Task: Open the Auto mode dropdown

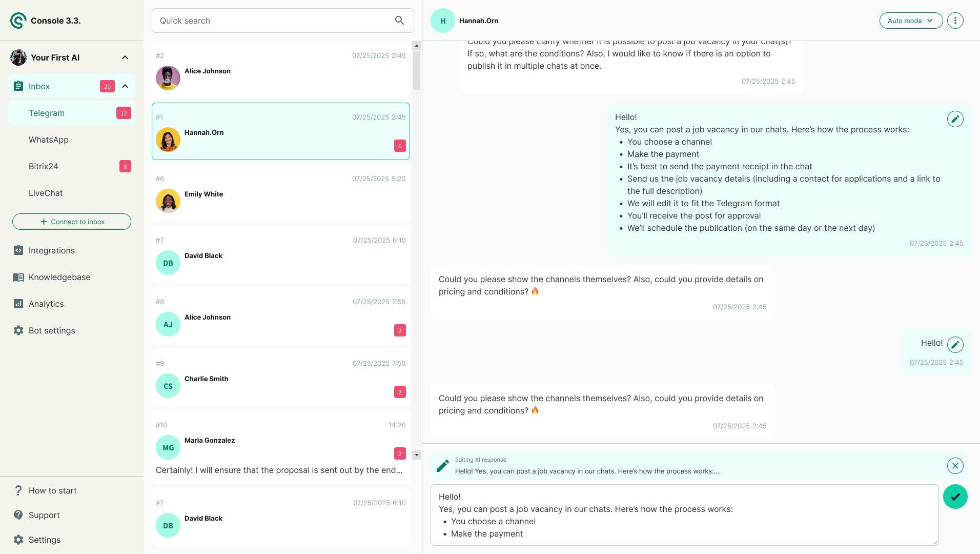Action: click(x=910, y=21)
